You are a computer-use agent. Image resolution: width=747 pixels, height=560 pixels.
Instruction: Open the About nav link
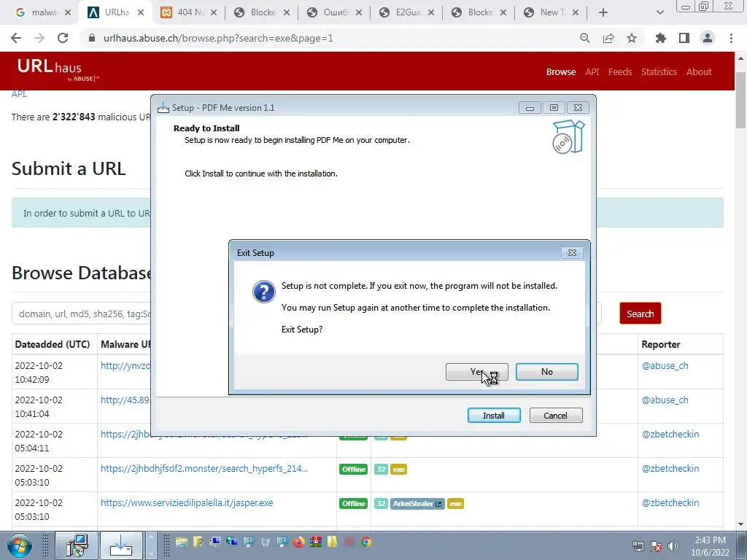[x=699, y=72]
